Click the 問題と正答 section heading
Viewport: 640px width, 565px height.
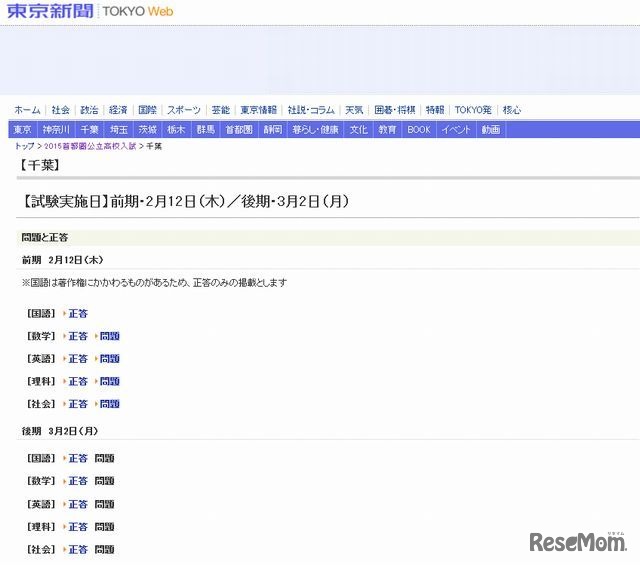tap(44, 237)
